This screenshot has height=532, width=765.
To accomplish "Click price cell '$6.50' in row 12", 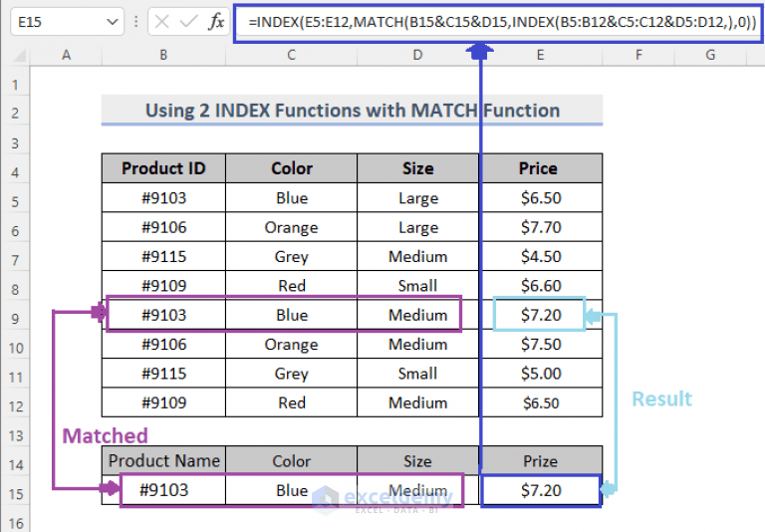I will [541, 402].
